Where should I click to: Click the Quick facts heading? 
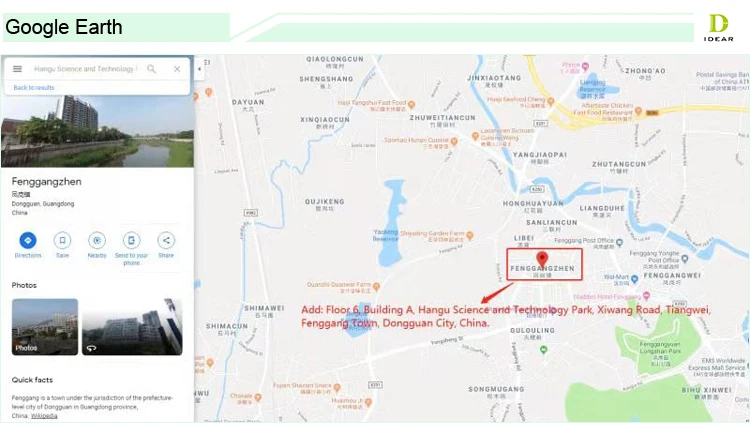[x=32, y=380]
